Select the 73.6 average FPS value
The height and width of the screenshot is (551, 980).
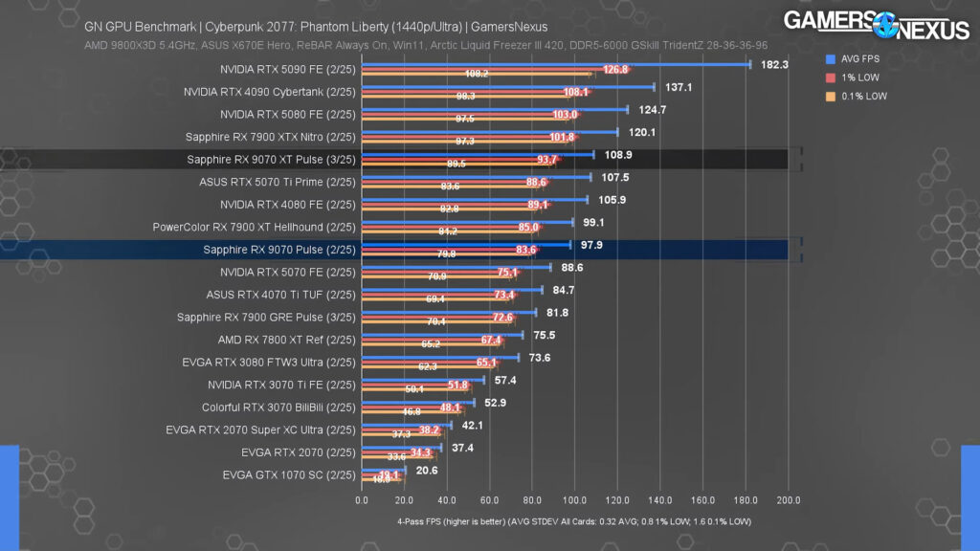[x=540, y=357]
